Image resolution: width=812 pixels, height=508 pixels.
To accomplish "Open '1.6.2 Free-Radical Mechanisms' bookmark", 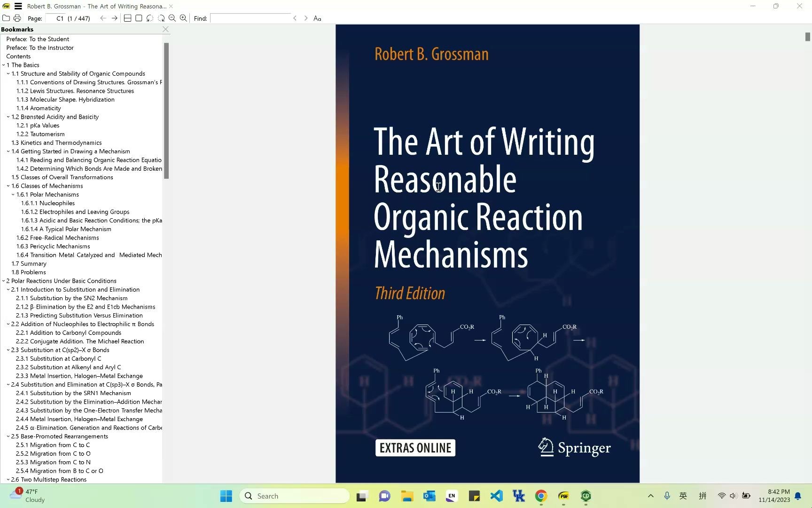I will pyautogui.click(x=58, y=238).
